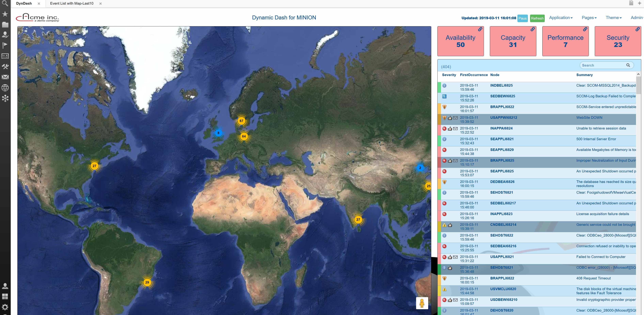Expand the Application dropdown menu
The image size is (644, 315).
coord(561,18)
